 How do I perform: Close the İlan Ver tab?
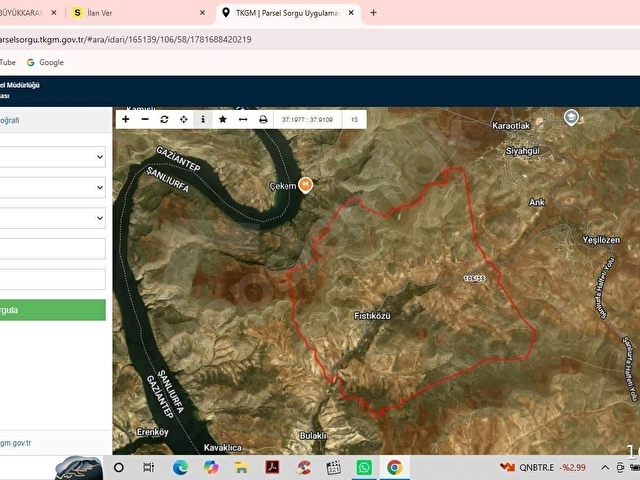(x=202, y=13)
